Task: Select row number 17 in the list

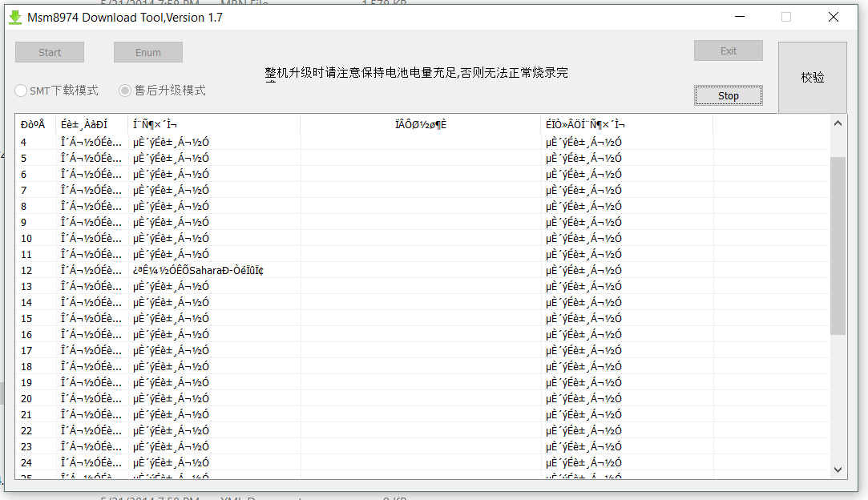Action: pos(422,351)
